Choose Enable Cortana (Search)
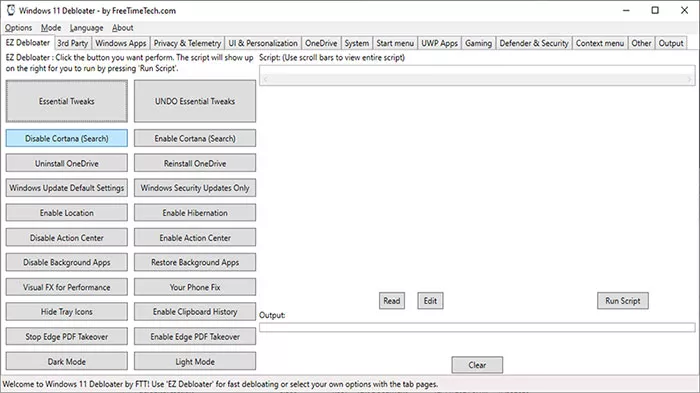The height and width of the screenshot is (393, 700). pos(195,138)
